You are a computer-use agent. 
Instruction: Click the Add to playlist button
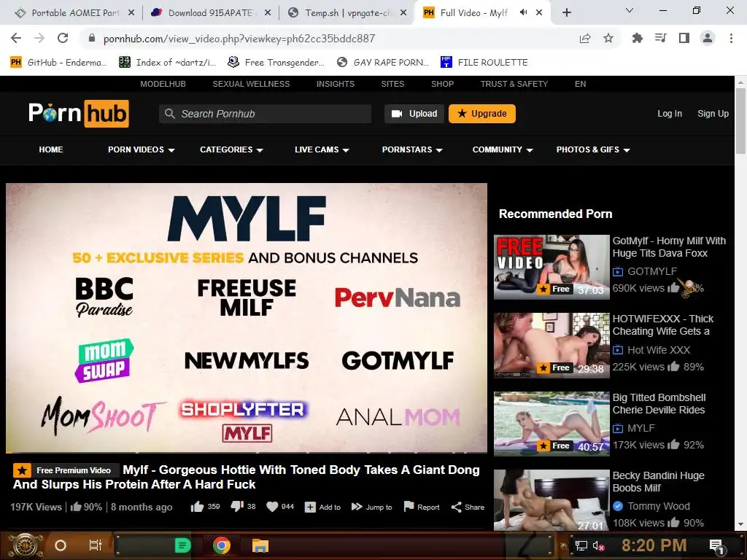[322, 507]
